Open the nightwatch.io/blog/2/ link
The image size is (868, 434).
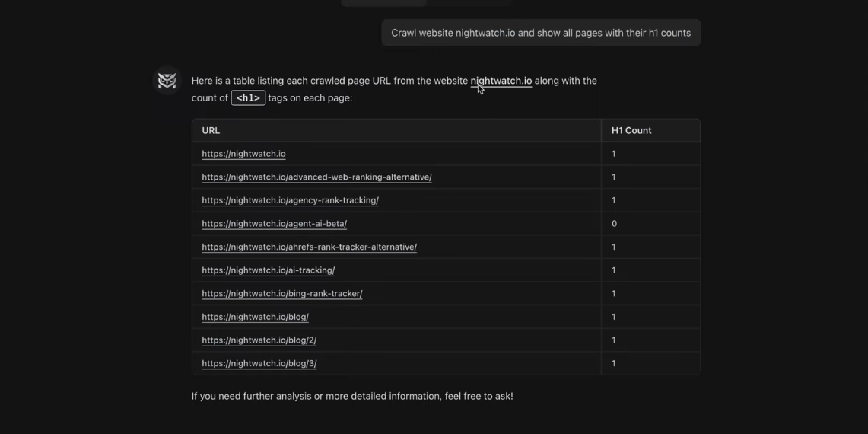[x=259, y=340]
